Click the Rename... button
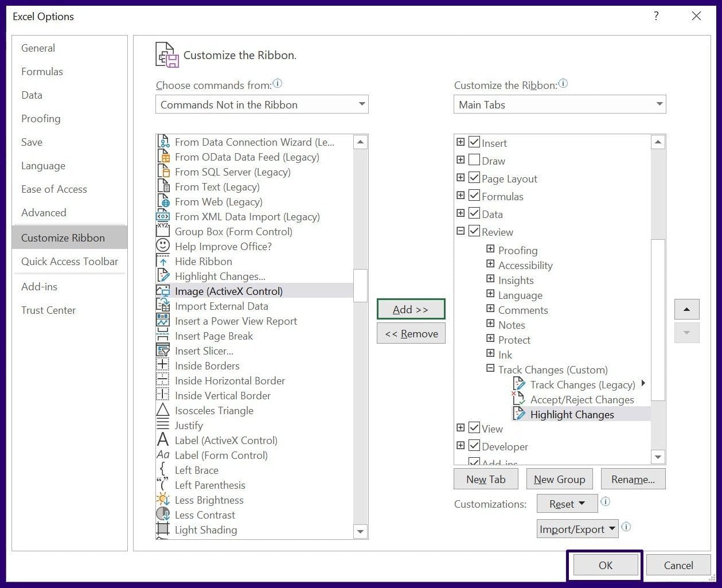Screen dimensions: 722x588 [633, 479]
